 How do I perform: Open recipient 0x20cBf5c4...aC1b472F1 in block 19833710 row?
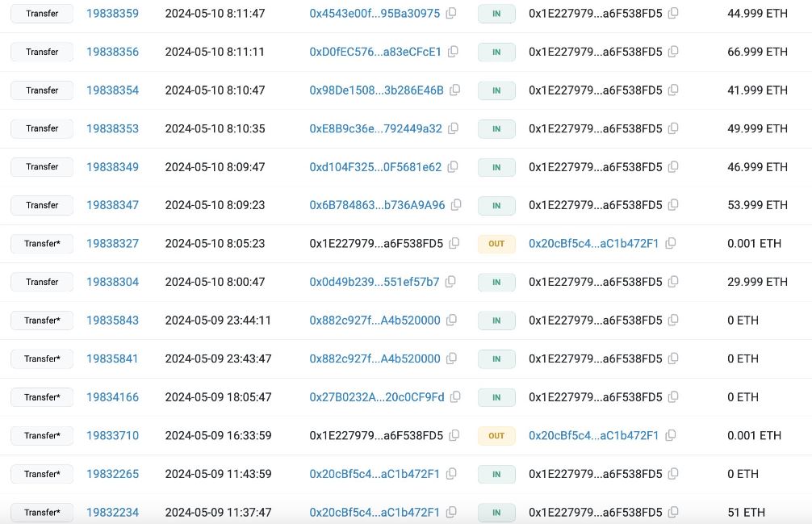(593, 435)
